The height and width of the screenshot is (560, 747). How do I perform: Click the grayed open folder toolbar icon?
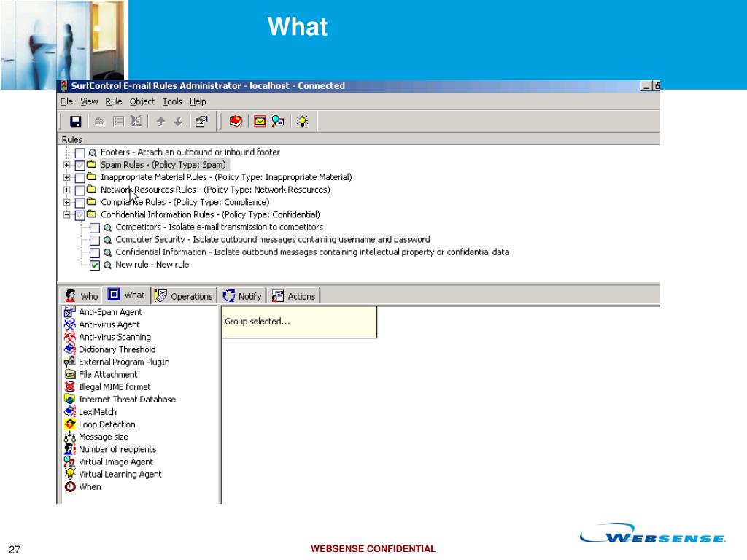(x=99, y=122)
